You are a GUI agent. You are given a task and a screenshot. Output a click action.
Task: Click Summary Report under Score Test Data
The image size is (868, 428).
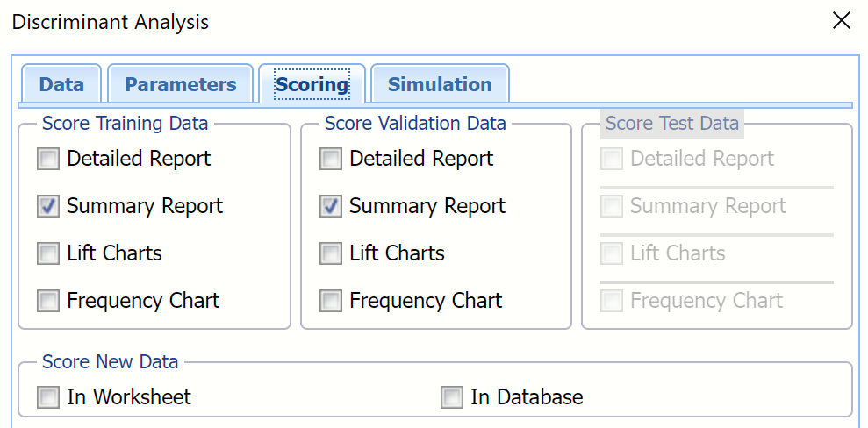(x=612, y=206)
